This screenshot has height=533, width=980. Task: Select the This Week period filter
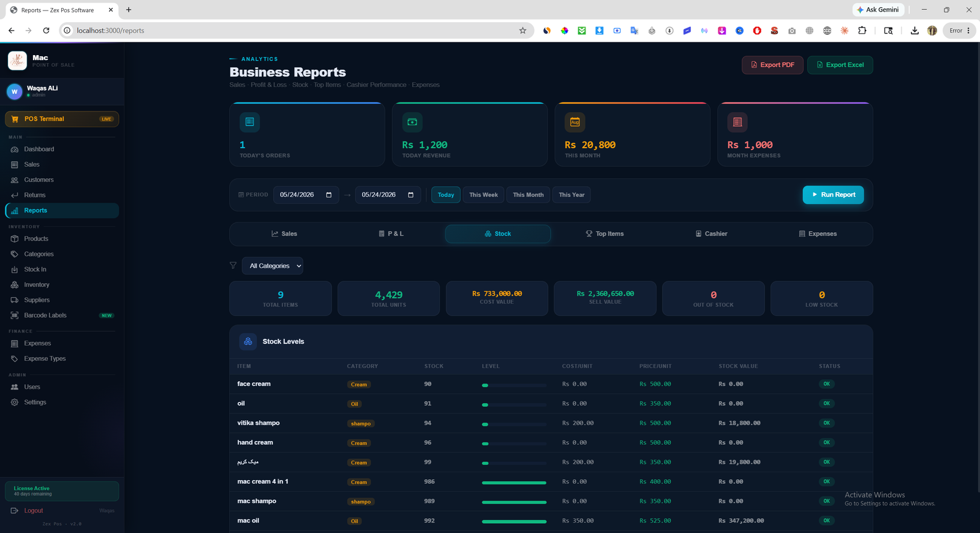click(x=483, y=195)
